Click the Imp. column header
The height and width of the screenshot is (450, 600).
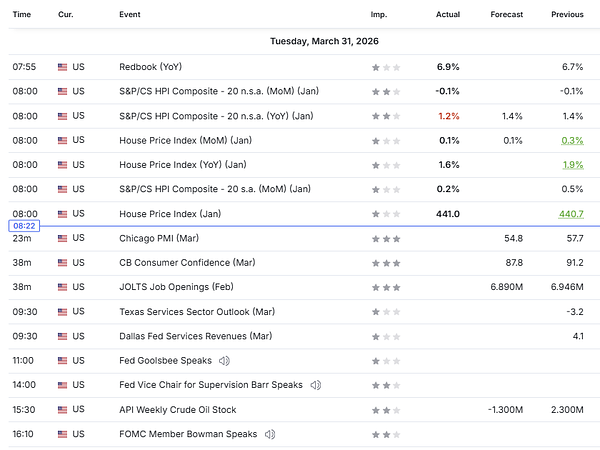click(x=379, y=15)
